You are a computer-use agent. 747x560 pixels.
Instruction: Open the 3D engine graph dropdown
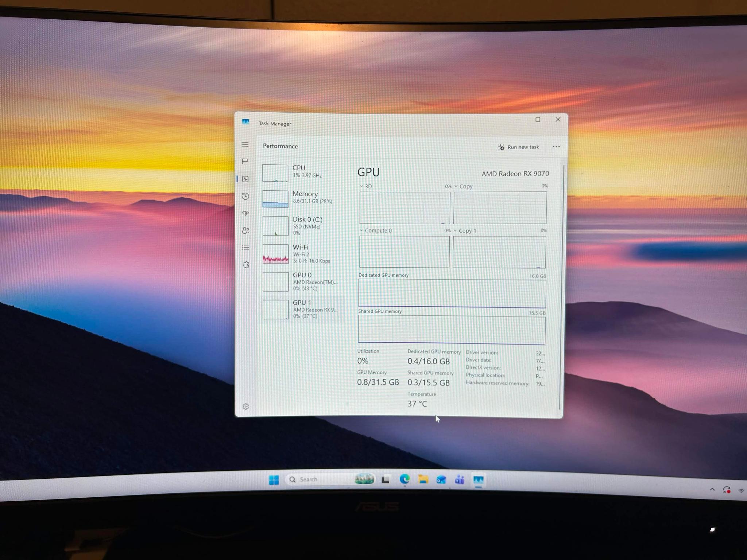pos(361,186)
